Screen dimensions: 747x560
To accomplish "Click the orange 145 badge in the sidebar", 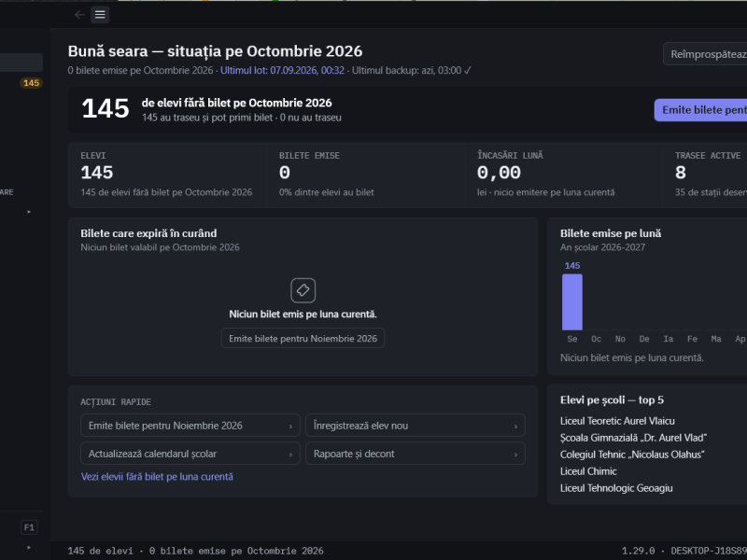I will (x=31, y=83).
